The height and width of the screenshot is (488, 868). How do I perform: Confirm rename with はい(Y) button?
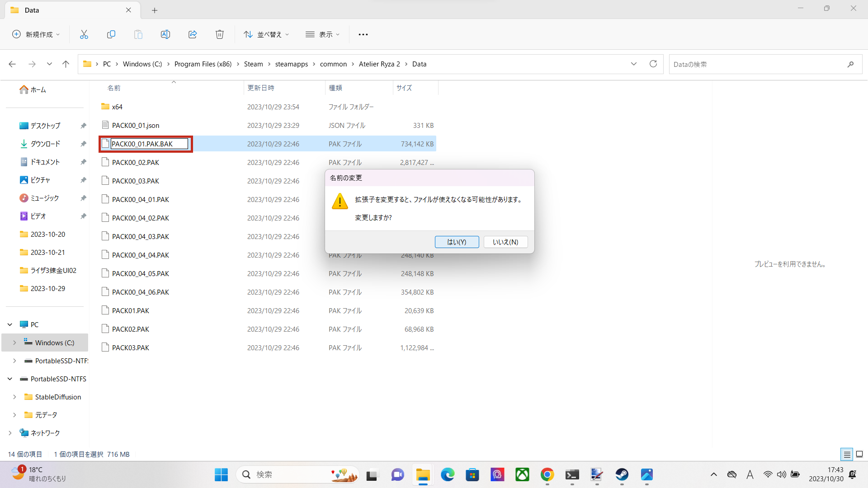(x=457, y=242)
